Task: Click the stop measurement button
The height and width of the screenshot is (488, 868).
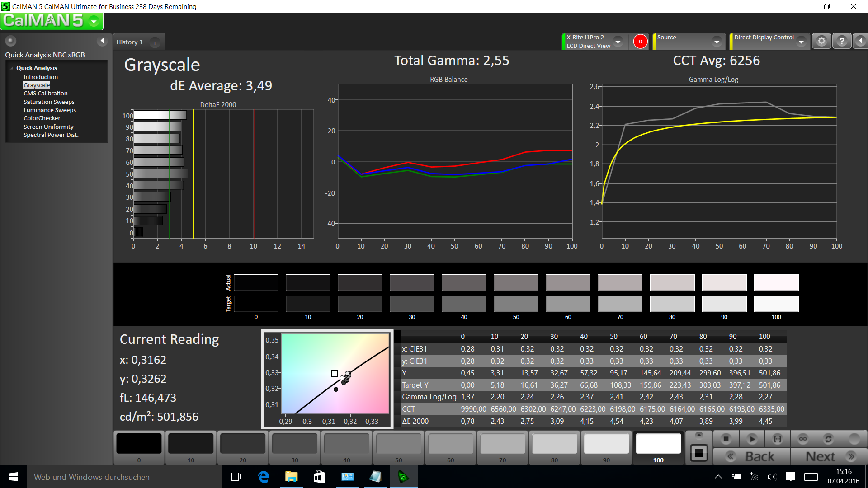Action: point(726,439)
